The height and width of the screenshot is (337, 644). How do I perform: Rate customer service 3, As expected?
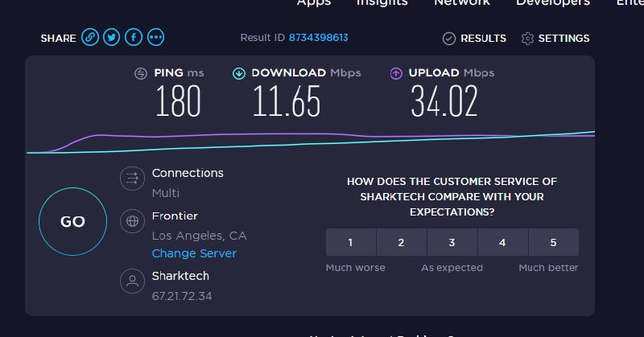pyautogui.click(x=452, y=243)
